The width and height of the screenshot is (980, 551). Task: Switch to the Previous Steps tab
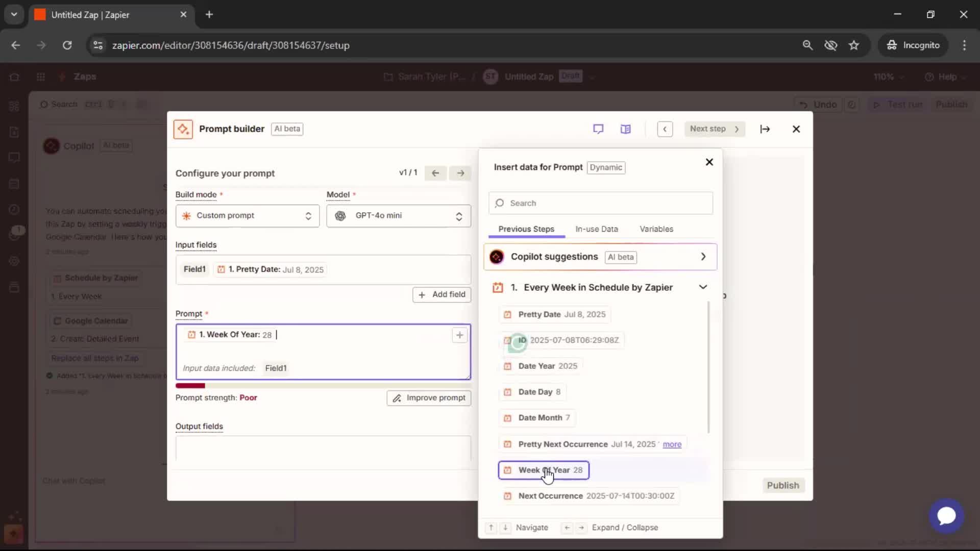click(x=526, y=229)
